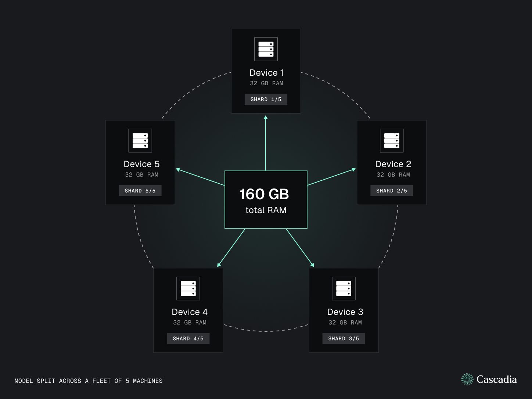Image resolution: width=532 pixels, height=399 pixels.
Task: Click the "Device 3" label
Action: (x=345, y=312)
